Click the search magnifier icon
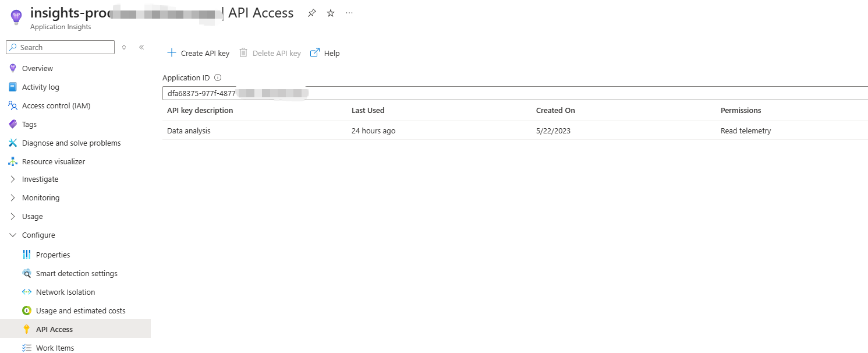868x353 pixels. pyautogui.click(x=13, y=47)
